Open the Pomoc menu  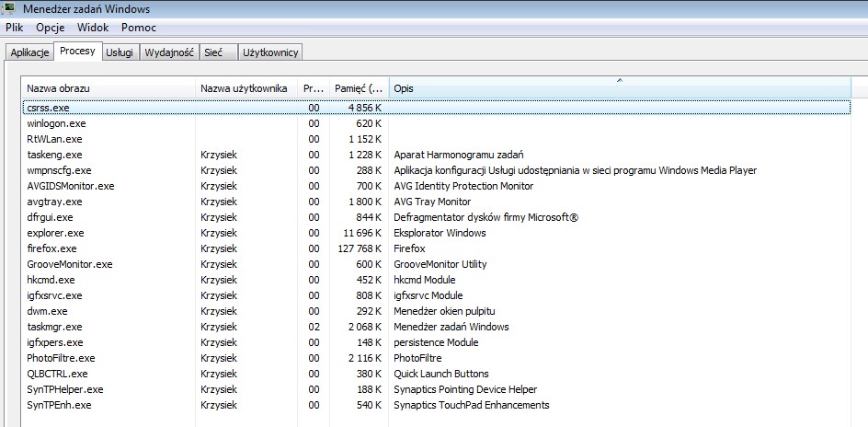pyautogui.click(x=139, y=27)
